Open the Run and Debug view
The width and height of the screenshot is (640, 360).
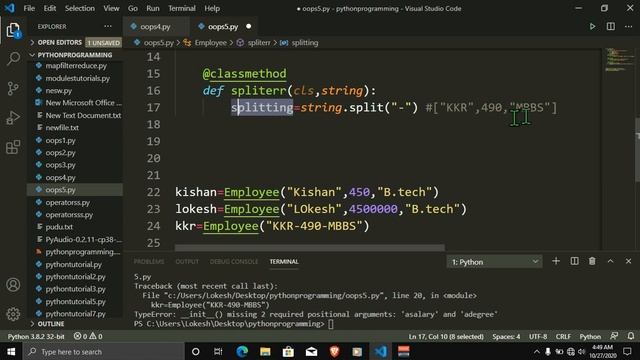(13, 118)
